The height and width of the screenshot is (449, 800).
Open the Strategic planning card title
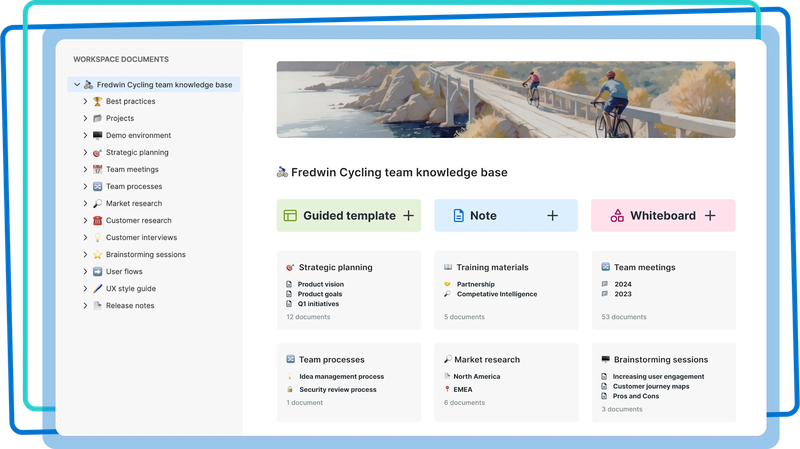(335, 267)
